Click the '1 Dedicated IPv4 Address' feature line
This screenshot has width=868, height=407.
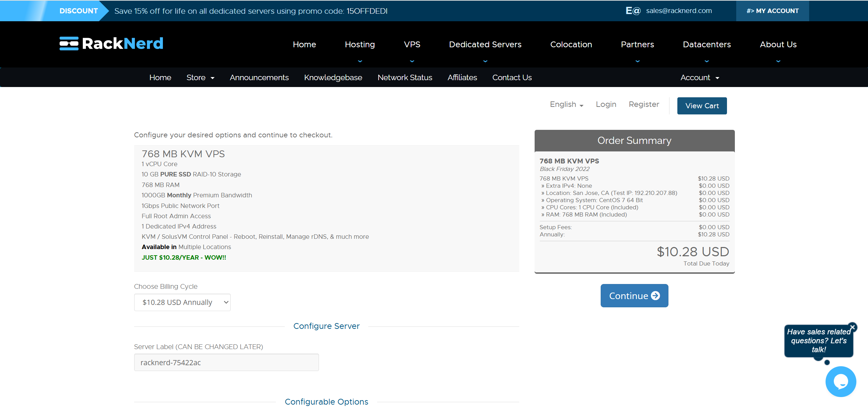pyautogui.click(x=179, y=226)
